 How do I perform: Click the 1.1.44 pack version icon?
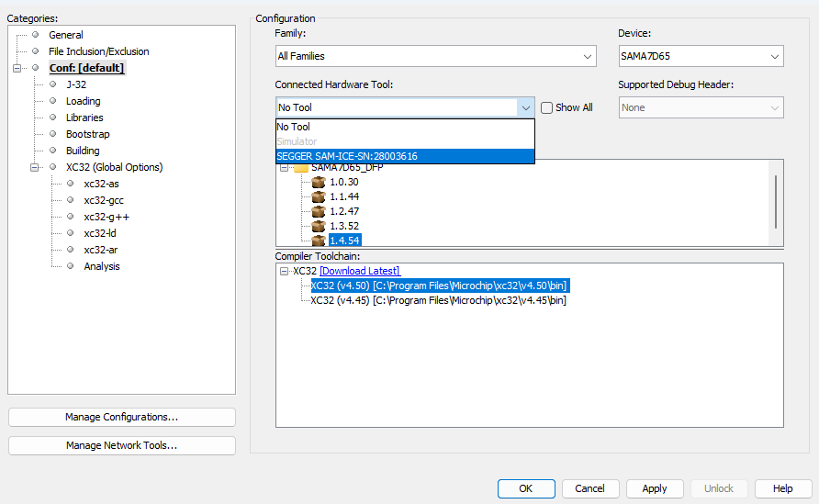tap(319, 196)
